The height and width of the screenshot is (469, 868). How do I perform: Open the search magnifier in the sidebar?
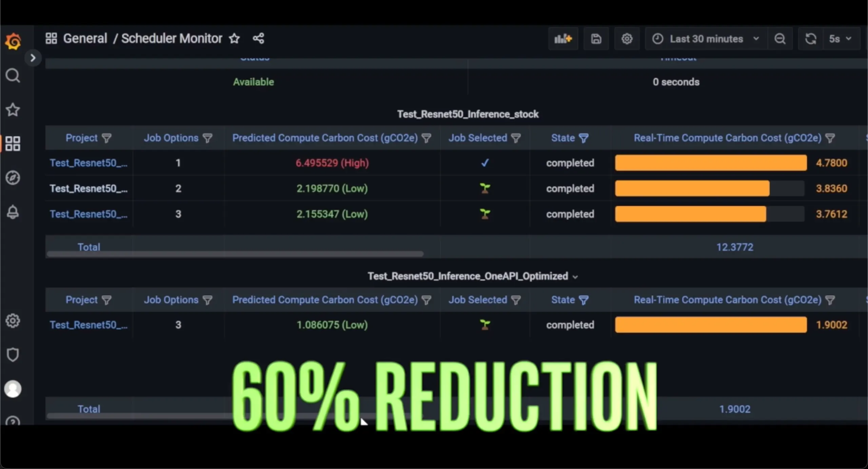point(13,75)
